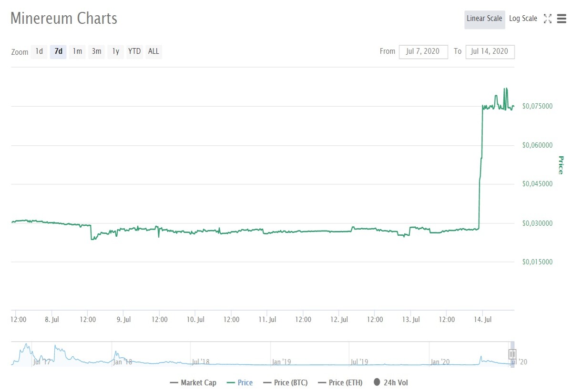Grab the navigator range slider handle
The height and width of the screenshot is (392, 572).
point(512,354)
